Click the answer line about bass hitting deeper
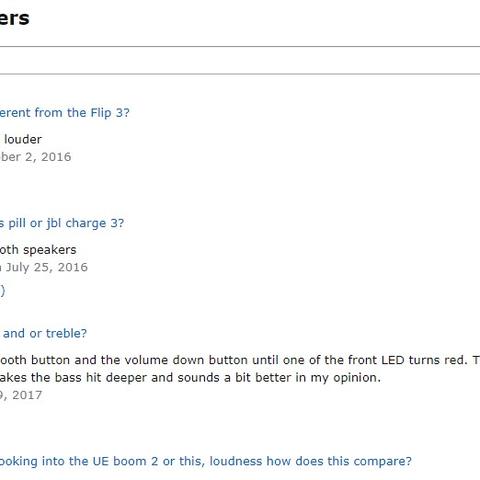Screen dimensions: 480x480 click(190, 378)
